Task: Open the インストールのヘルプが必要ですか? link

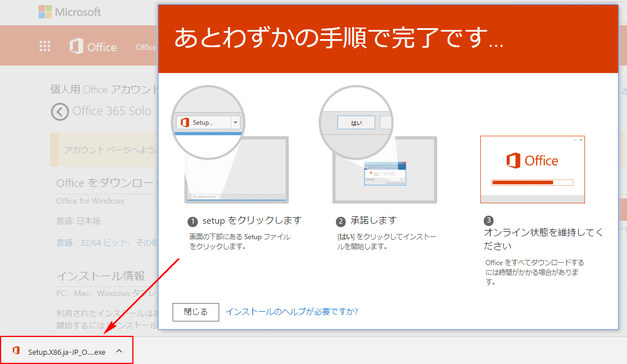Action: [292, 312]
